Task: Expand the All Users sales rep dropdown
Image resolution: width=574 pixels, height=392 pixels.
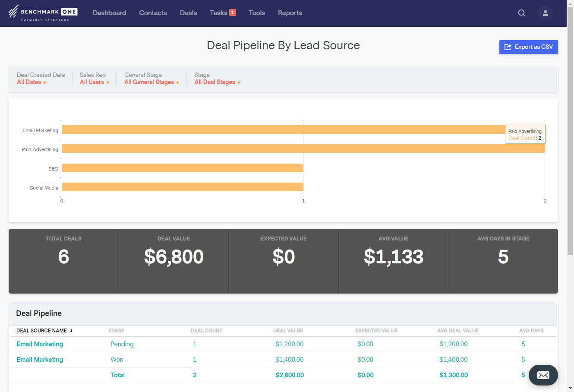Action: pos(95,82)
